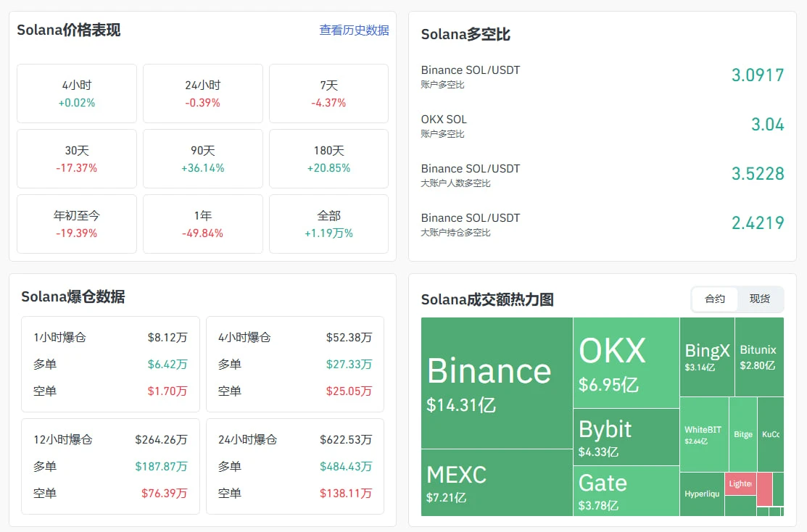807x532 pixels.
Task: Click the OKX heatmap block
Action: click(626, 362)
